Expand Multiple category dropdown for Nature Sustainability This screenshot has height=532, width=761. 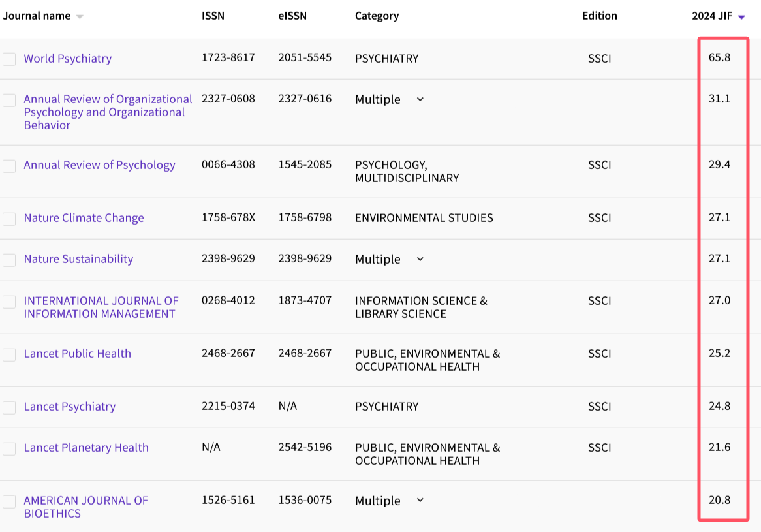click(420, 259)
